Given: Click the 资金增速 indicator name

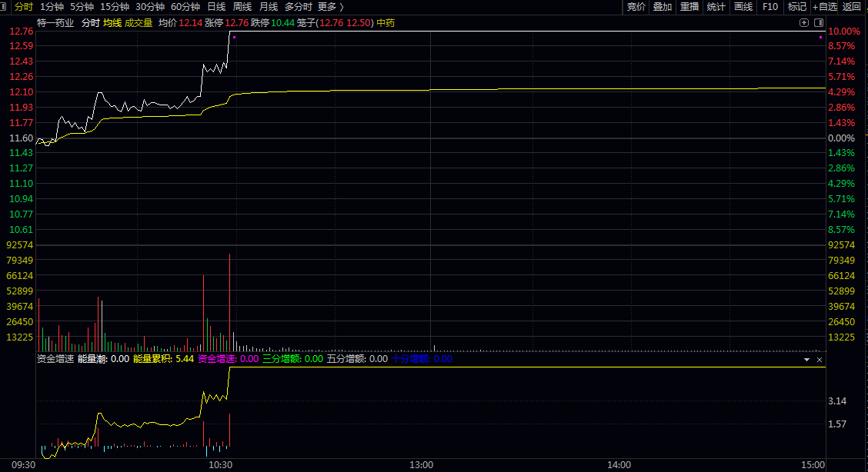Looking at the screenshot, I should point(55,359).
